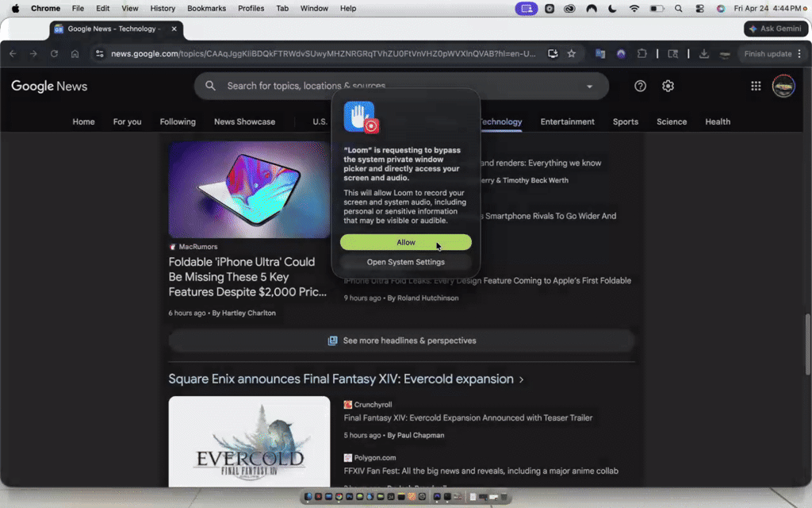This screenshot has width=812, height=508.
Task: Click the Allow button in Loom dialog
Action: [x=405, y=242]
